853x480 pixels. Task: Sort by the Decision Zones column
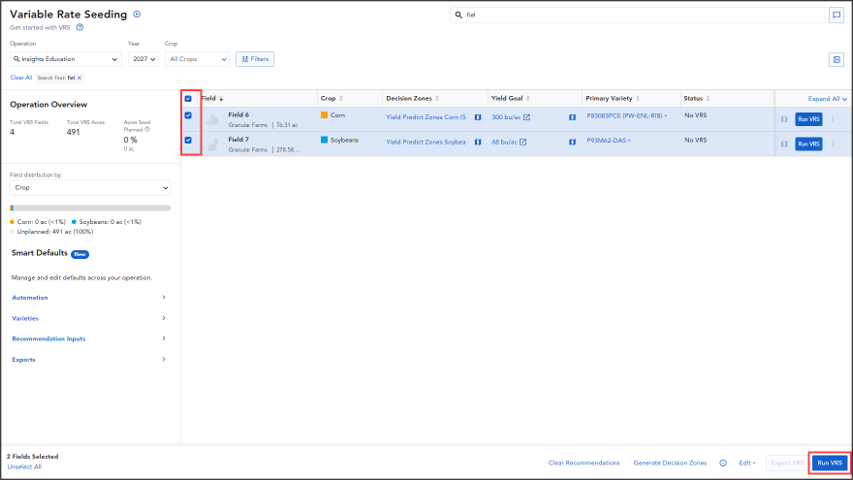412,99
